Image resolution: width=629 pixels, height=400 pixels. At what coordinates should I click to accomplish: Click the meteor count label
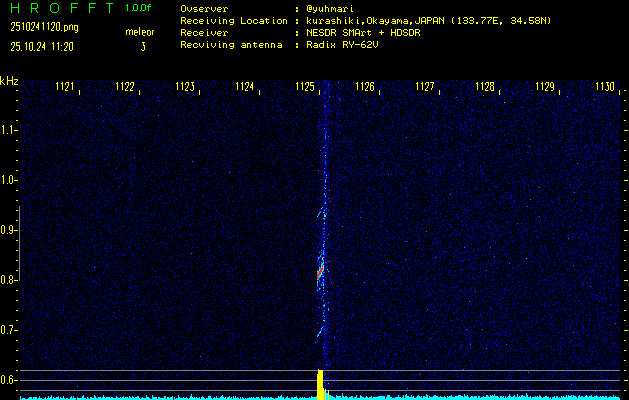(139, 32)
